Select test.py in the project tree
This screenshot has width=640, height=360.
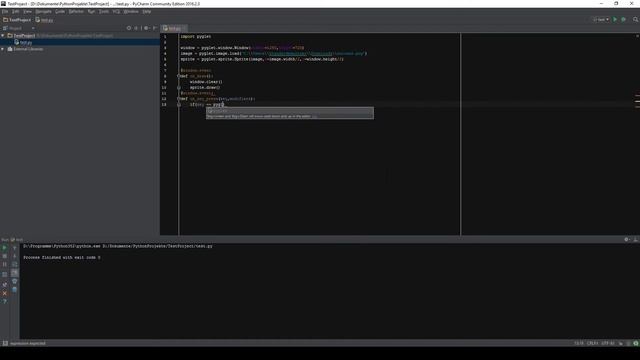[x=26, y=42]
